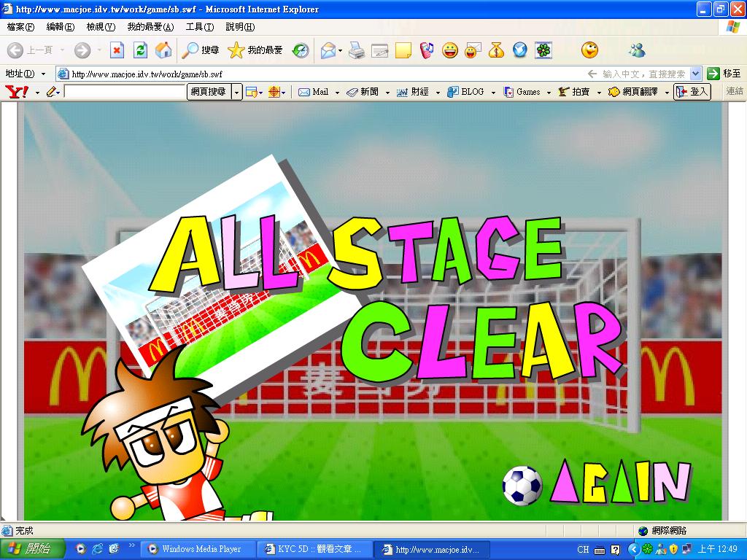The height and width of the screenshot is (560, 747).
Task: Open the 編輯(E) menu
Action: pos(61,27)
